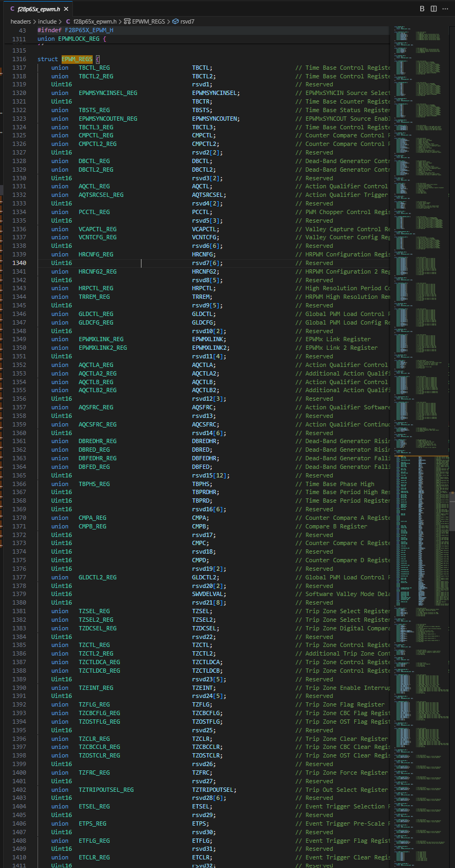Select the f28p65x_epwm.h tab
Screen dimensions: 455x868
38,9
